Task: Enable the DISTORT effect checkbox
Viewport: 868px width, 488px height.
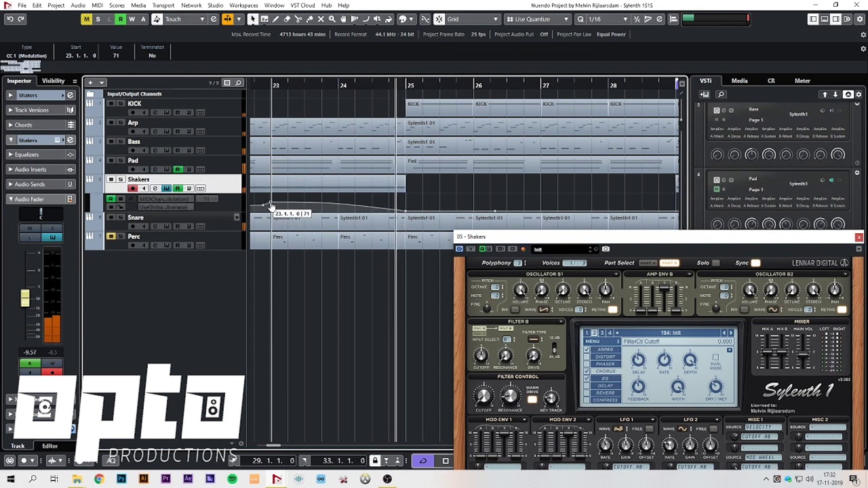Action: tap(587, 357)
